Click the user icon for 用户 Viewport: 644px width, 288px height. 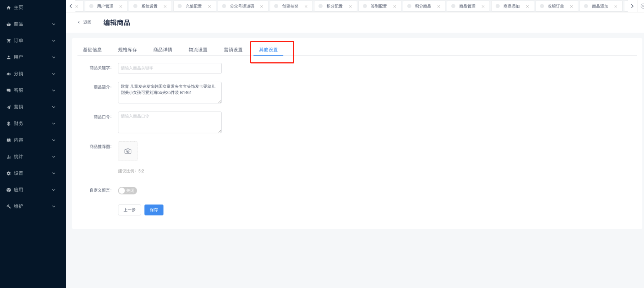pyautogui.click(x=9, y=57)
